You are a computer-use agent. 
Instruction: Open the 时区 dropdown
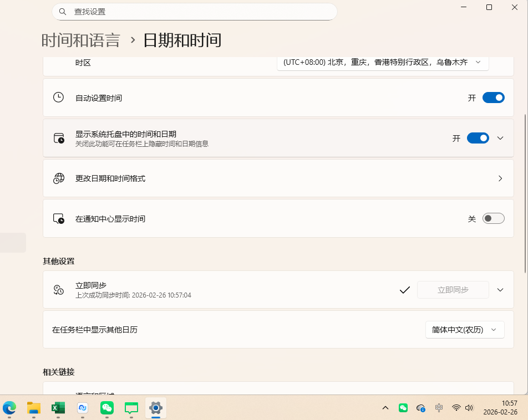pos(382,63)
